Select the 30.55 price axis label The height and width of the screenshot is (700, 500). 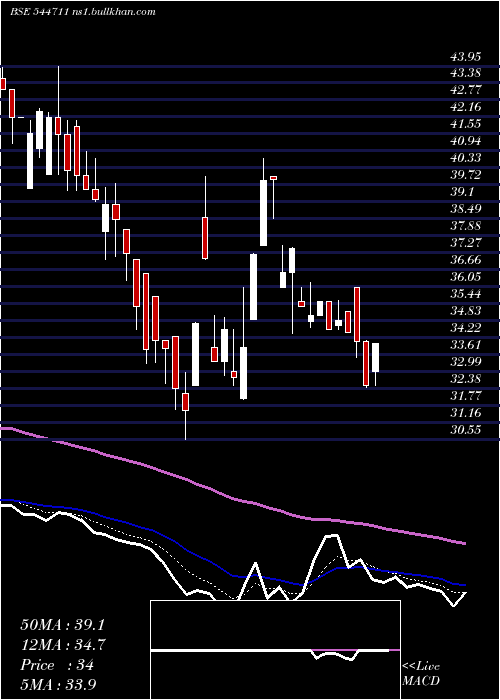[x=466, y=429]
